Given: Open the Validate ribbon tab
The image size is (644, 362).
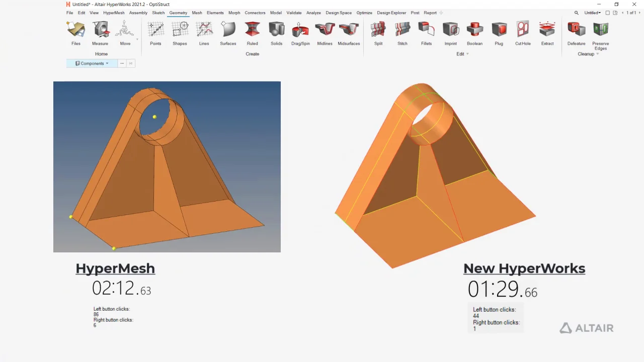Looking at the screenshot, I should point(294,13).
